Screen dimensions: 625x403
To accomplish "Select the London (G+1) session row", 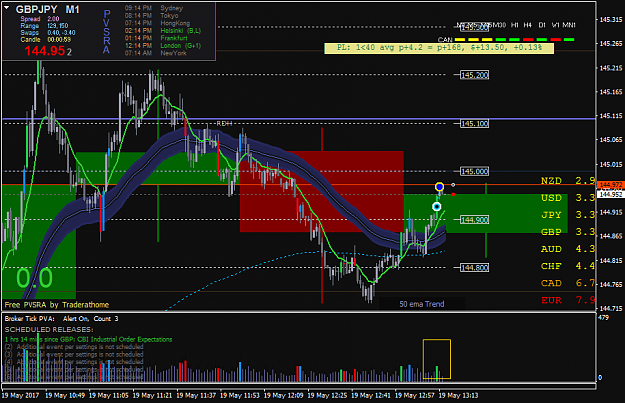I will pos(163,46).
